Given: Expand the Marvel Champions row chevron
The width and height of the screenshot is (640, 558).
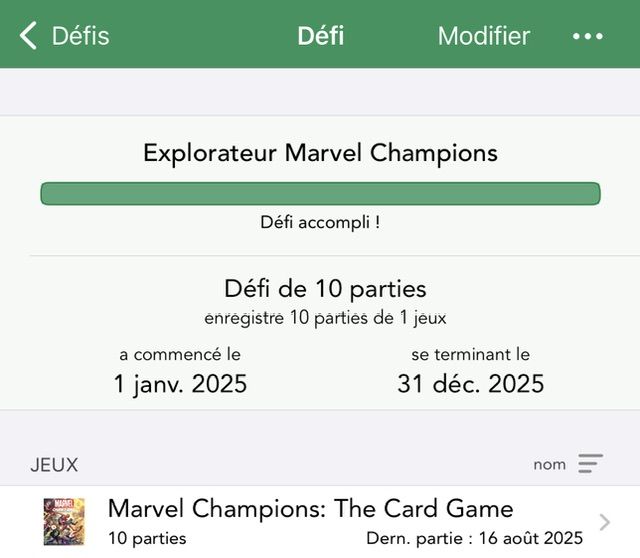Looking at the screenshot, I should click(604, 522).
